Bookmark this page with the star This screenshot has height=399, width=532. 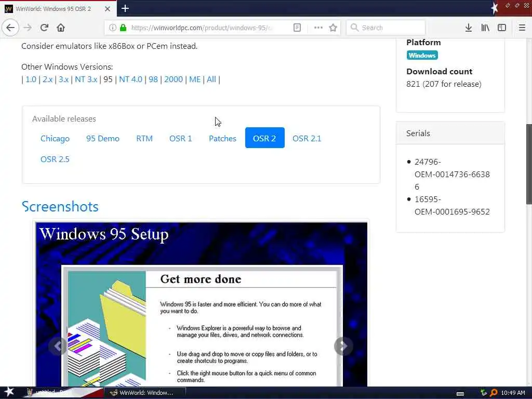(333, 28)
